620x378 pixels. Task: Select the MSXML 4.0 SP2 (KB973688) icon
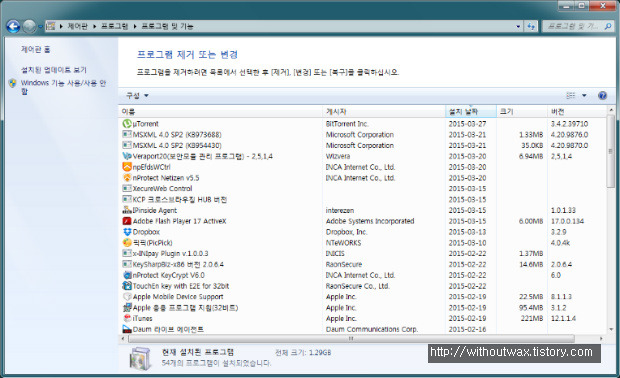pos(127,134)
